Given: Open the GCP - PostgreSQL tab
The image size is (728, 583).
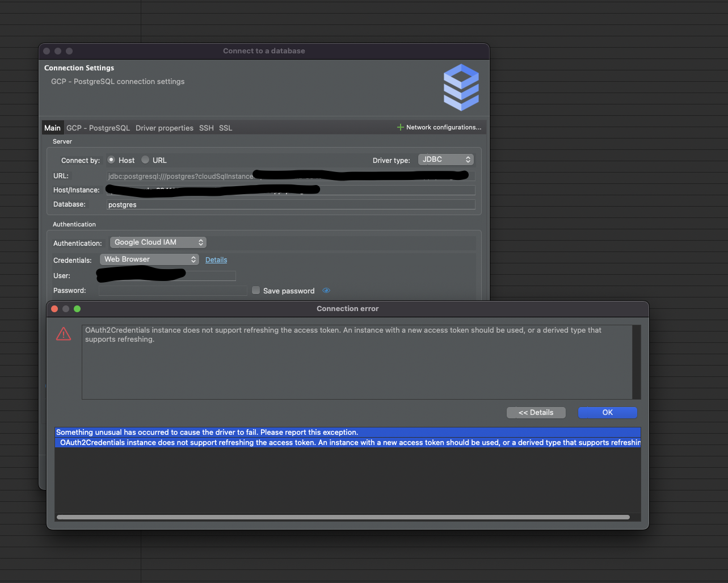Looking at the screenshot, I should pos(98,128).
